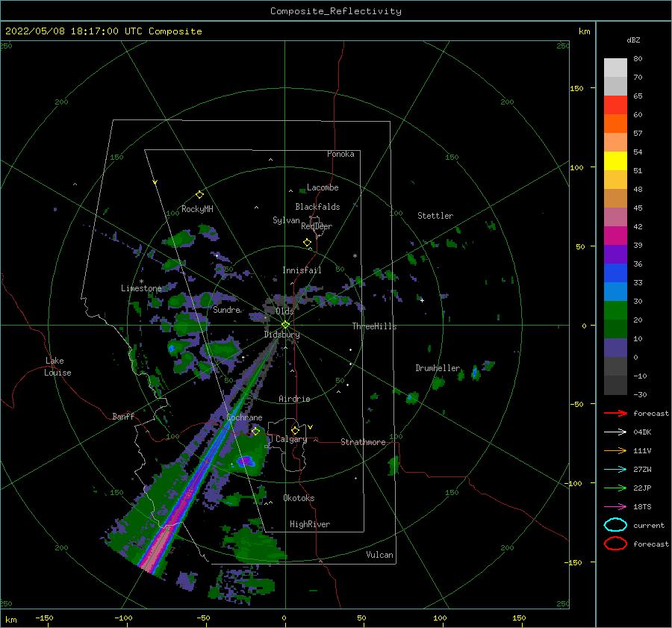The image size is (672, 628).
Task: Click the green 22JP arrow icon
Action: (615, 488)
